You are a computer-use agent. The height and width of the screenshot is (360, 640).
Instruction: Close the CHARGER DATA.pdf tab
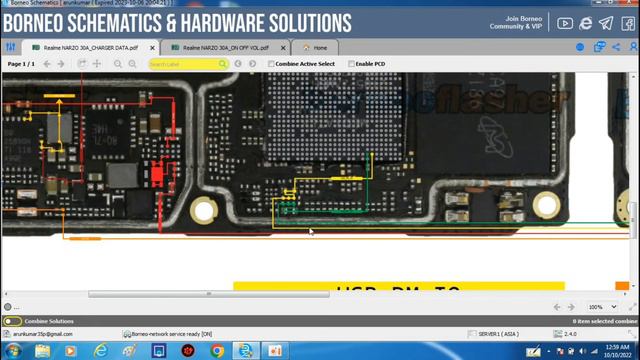click(x=153, y=48)
